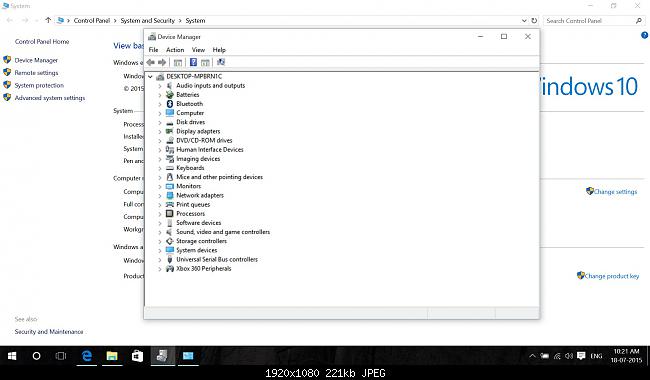Click the refresh button in System address bar
Viewport: 650px width, 380px height.
[534, 20]
